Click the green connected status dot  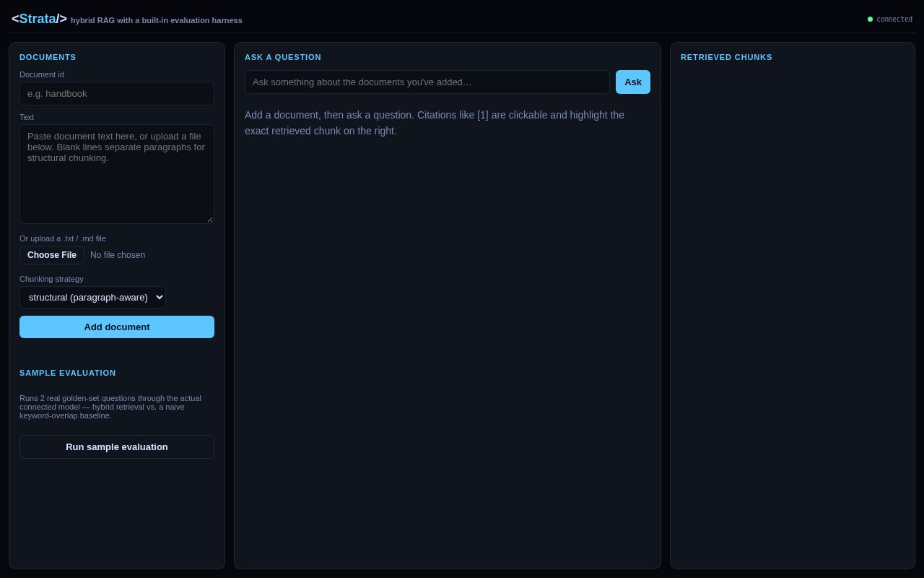coord(870,20)
